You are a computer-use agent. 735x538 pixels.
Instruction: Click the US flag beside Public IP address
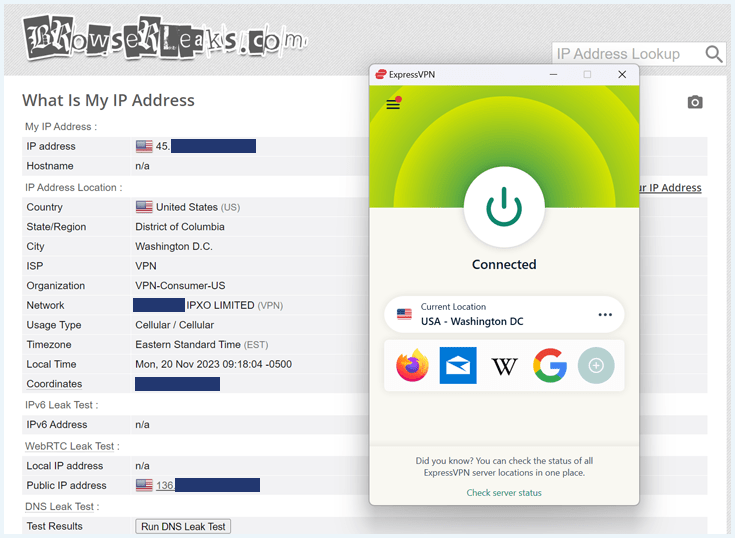pos(144,485)
